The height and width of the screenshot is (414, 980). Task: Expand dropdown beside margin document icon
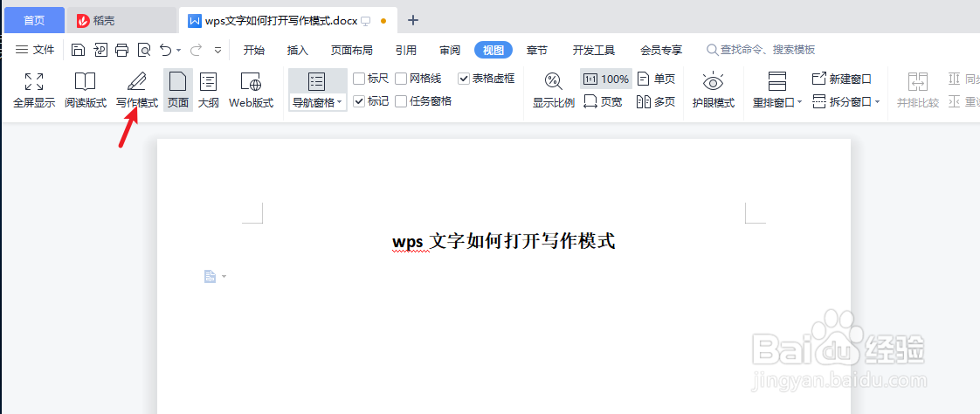(x=224, y=276)
